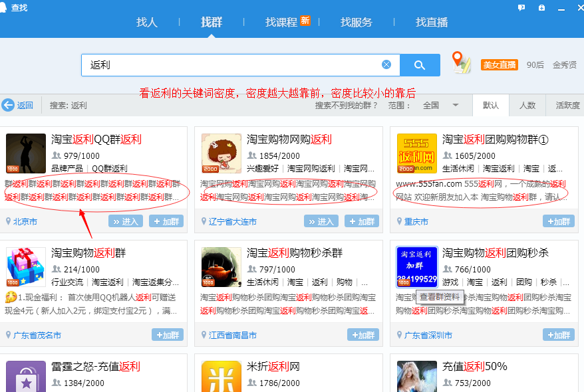Click the 90后 suggestion tag
This screenshot has width=584, height=392.
(535, 64)
